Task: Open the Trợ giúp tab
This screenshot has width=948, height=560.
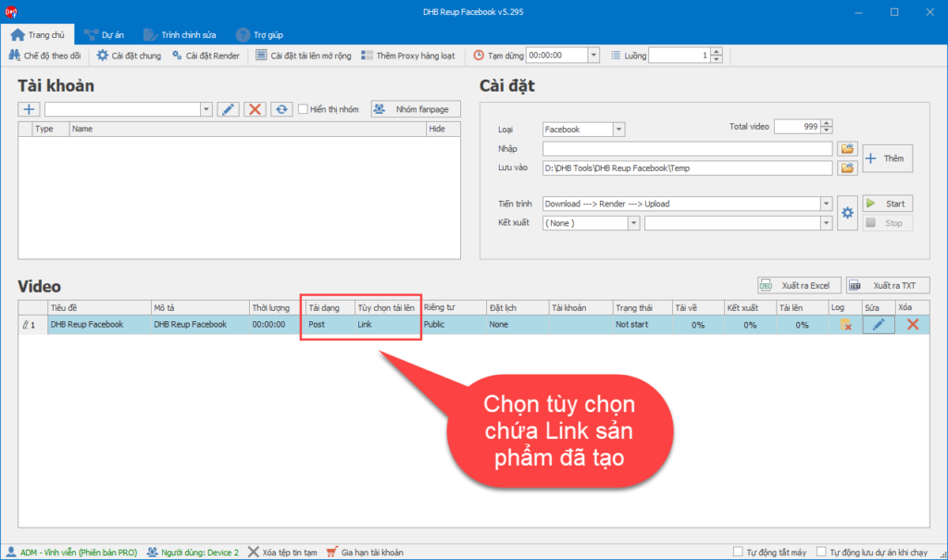Action: (x=261, y=35)
